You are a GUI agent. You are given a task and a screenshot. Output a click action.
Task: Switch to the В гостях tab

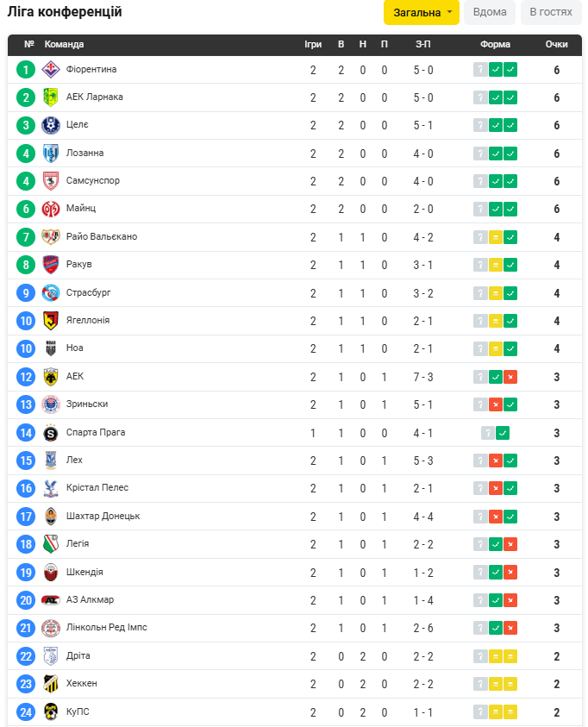(551, 12)
